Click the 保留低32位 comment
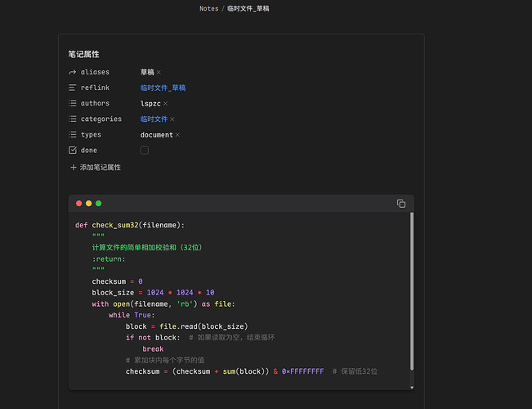The height and width of the screenshot is (409, 532). (355, 371)
